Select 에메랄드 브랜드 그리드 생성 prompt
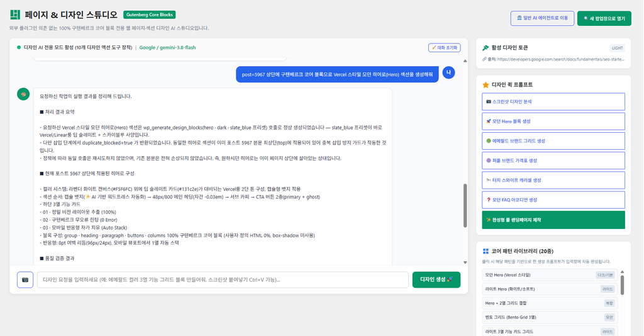The height and width of the screenshot is (336, 644). (x=553, y=141)
